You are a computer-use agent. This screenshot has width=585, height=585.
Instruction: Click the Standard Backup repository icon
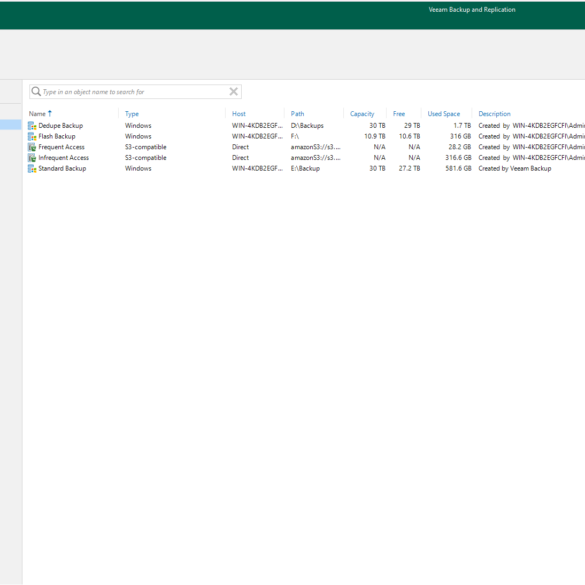[32, 169]
